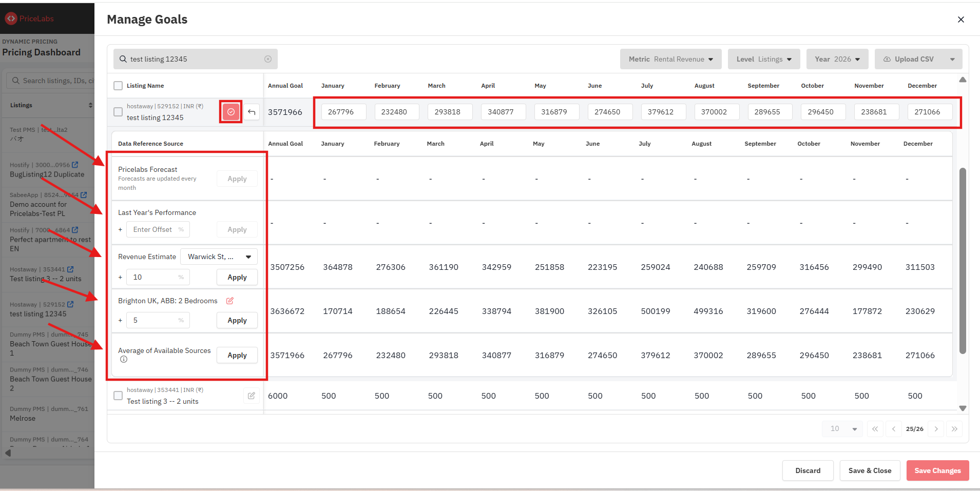Apply the Average of Available Sources
Image resolution: width=980 pixels, height=491 pixels.
pyautogui.click(x=237, y=355)
